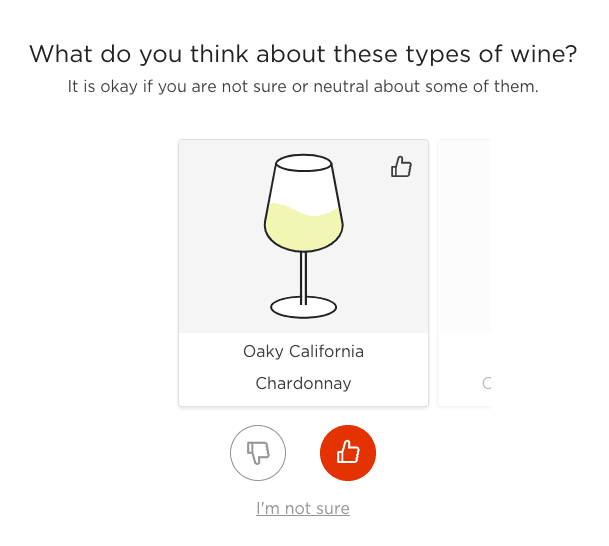The image size is (609, 546).
Task: Click the round base of the wine glass
Action: coord(303,306)
